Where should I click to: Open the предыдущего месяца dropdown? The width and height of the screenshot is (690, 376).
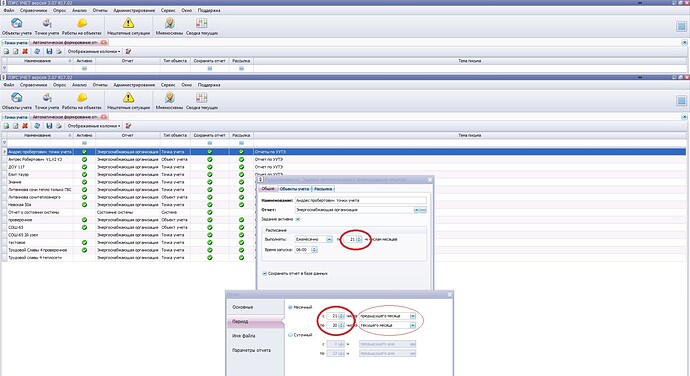tap(412, 316)
